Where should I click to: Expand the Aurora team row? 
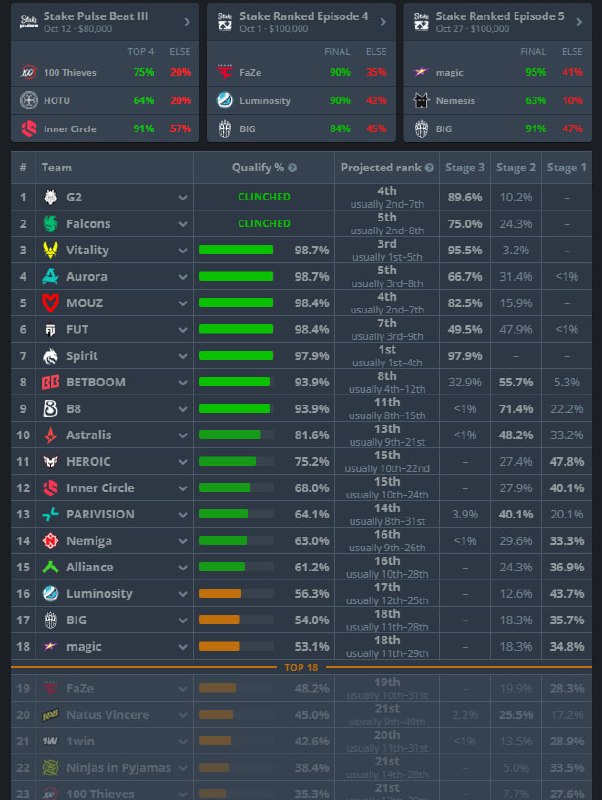click(183, 277)
